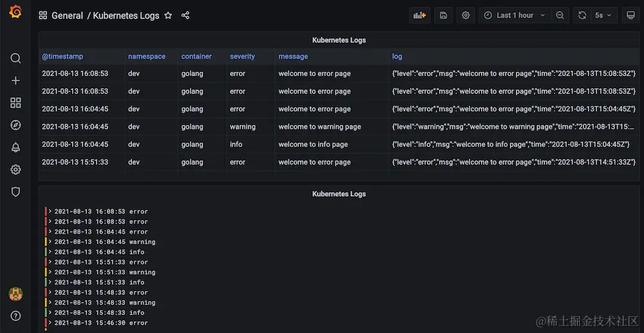Screen dimensions: 644x333
Task: Open the Explore compass icon
Action: [x=15, y=125]
